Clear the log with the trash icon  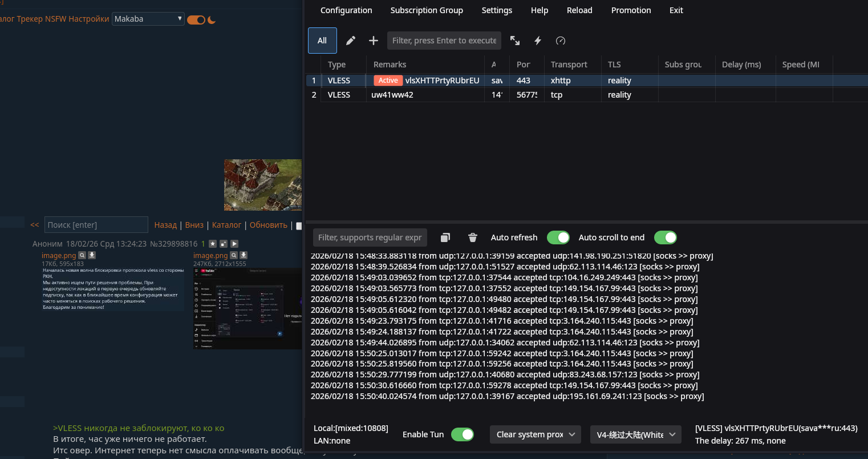click(473, 237)
